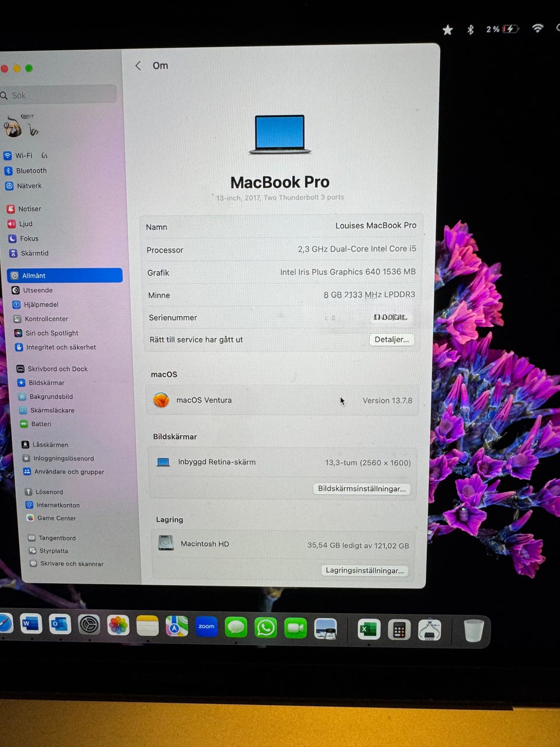Open Skärmtid in the sidebar

34,253
